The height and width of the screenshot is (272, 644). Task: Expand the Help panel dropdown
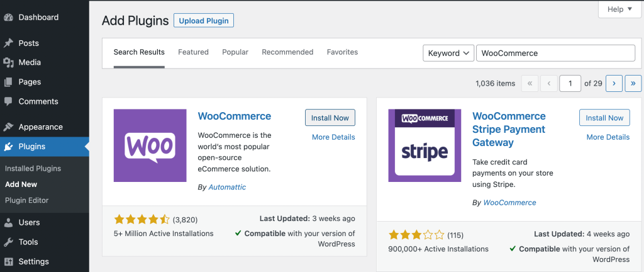(619, 9)
